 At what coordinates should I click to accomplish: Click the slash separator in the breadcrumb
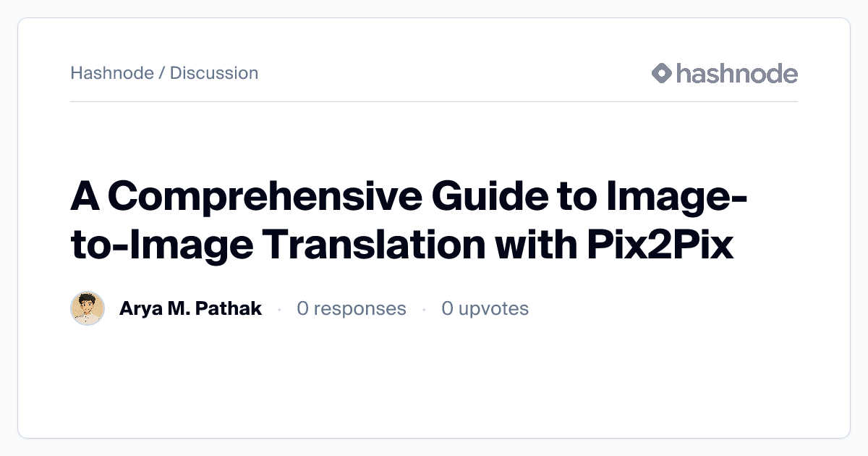tap(162, 73)
